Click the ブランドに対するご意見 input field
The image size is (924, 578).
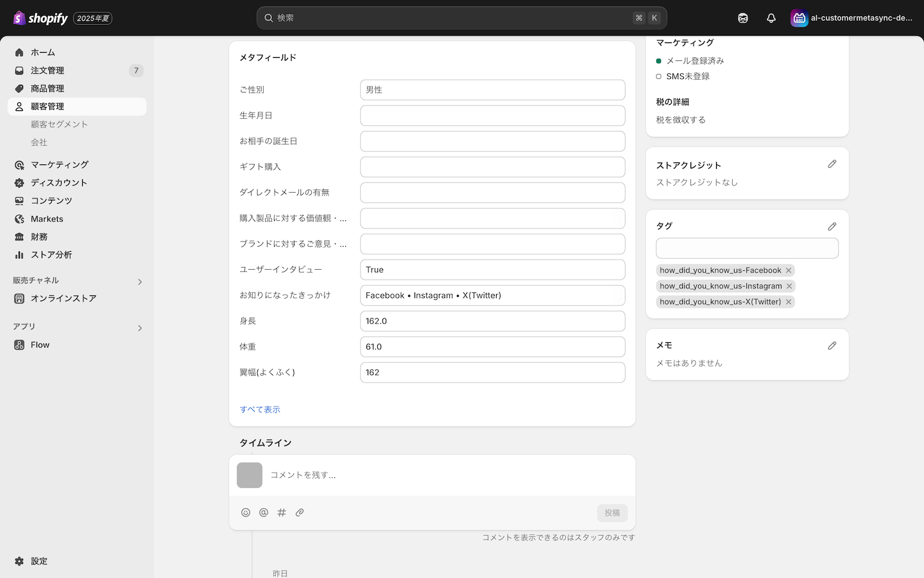point(493,244)
